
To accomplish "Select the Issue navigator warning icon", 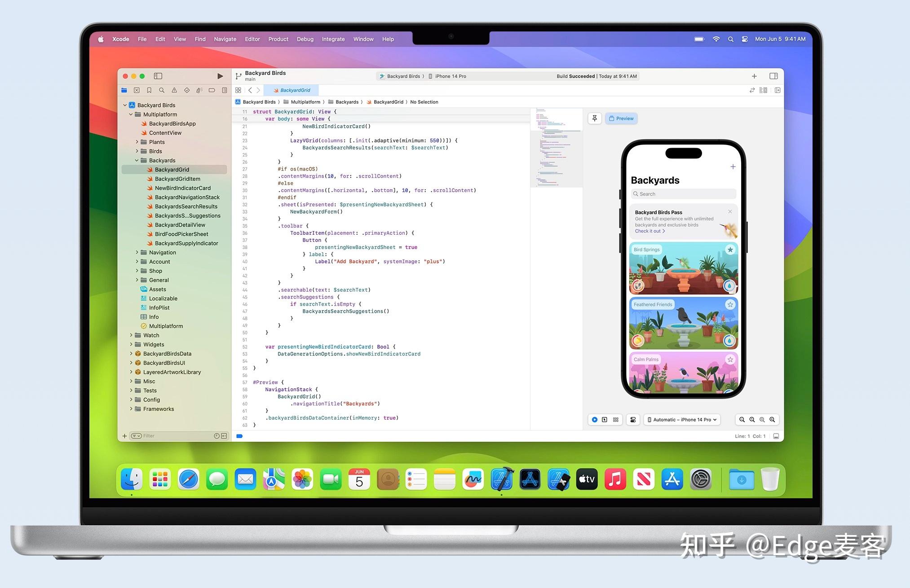I will (174, 90).
